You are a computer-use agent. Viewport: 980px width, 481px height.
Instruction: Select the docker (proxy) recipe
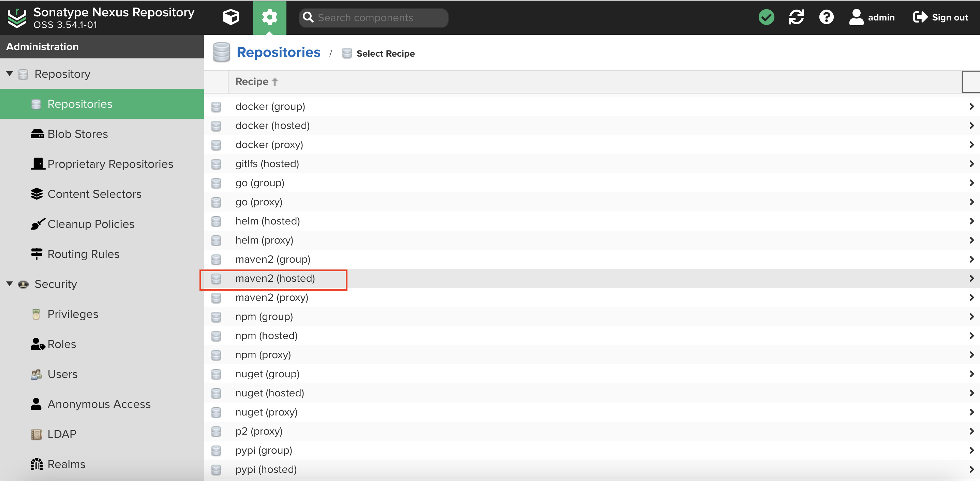click(592, 145)
